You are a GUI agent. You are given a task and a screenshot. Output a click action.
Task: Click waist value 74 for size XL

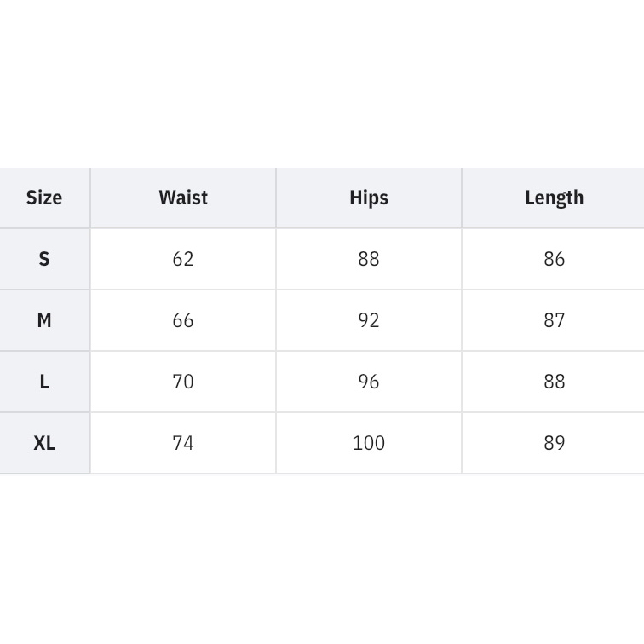point(183,443)
